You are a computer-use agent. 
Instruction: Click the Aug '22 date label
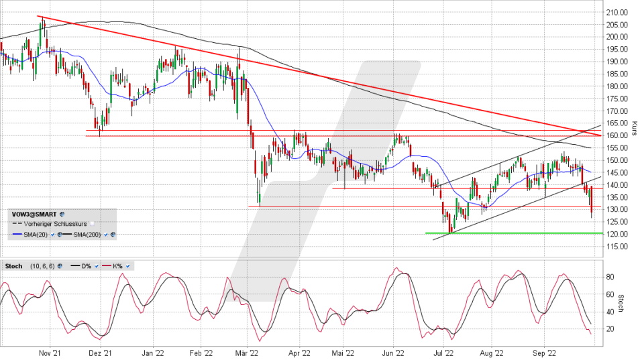point(492,353)
